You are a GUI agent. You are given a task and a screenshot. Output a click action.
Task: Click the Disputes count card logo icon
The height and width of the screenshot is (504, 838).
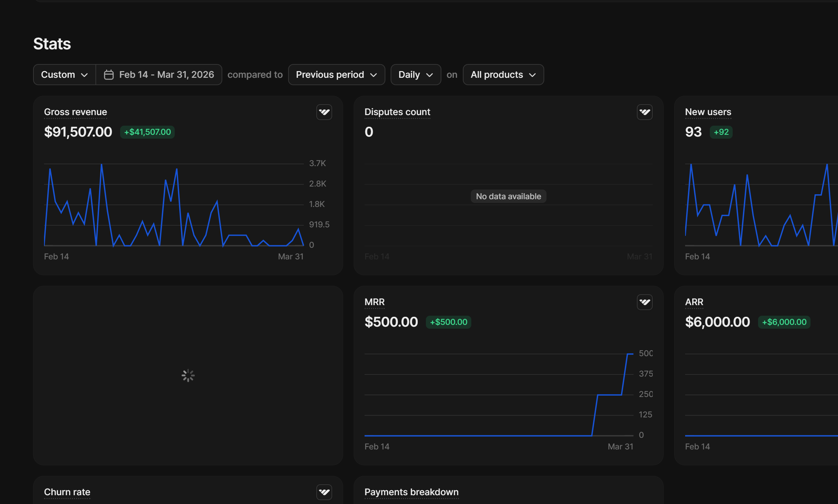(x=645, y=112)
